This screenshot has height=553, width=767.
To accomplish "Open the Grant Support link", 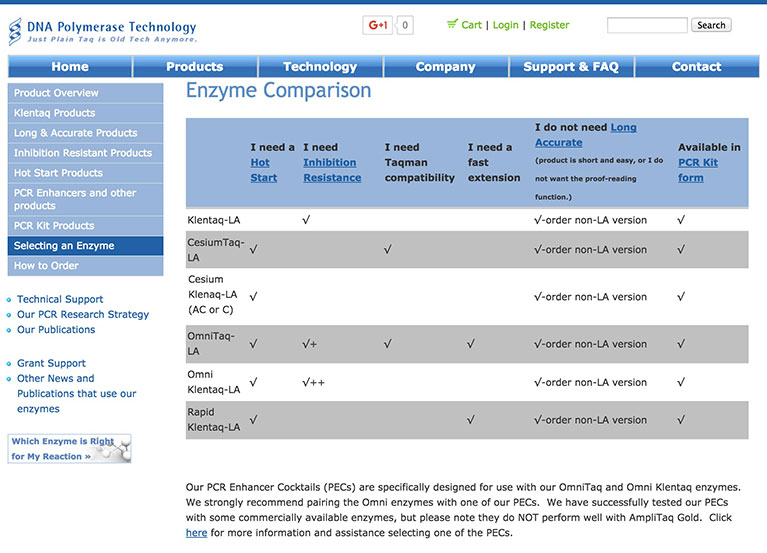I will coord(51,363).
